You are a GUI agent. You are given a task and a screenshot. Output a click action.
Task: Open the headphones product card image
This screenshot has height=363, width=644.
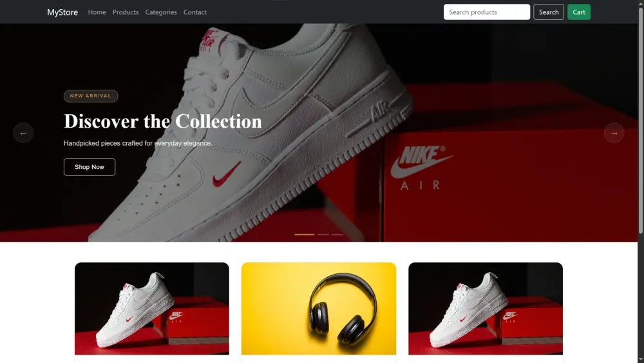[x=319, y=308]
